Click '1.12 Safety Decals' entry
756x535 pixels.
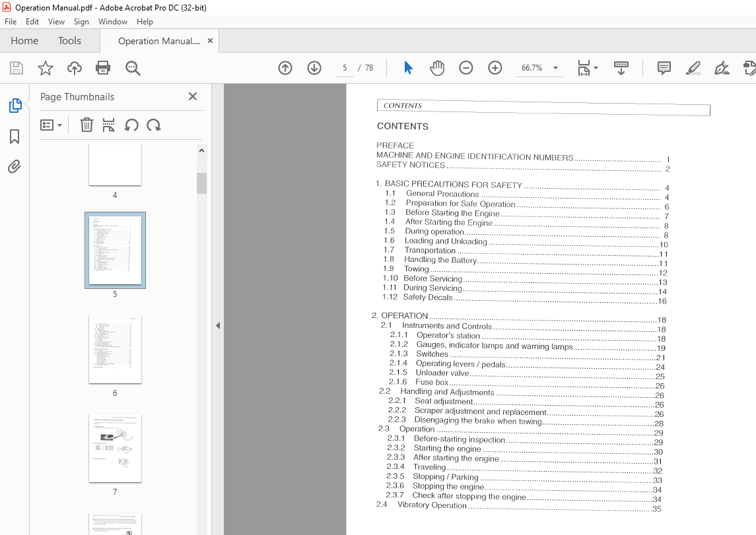524,299
